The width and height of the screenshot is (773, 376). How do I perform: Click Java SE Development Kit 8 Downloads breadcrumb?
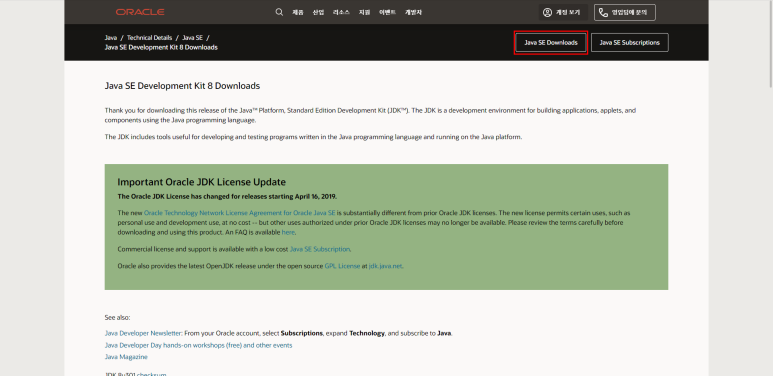(161, 47)
